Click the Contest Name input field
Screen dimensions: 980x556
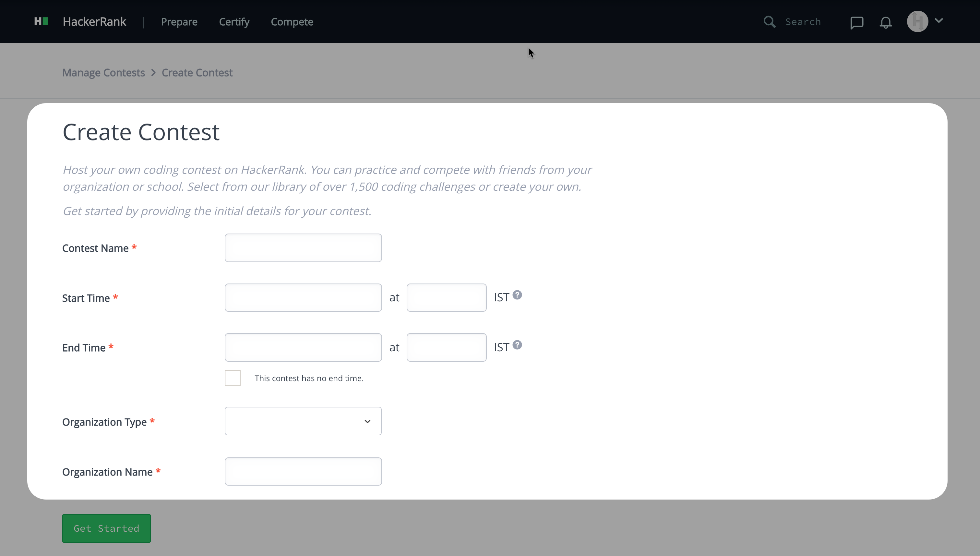click(x=303, y=248)
